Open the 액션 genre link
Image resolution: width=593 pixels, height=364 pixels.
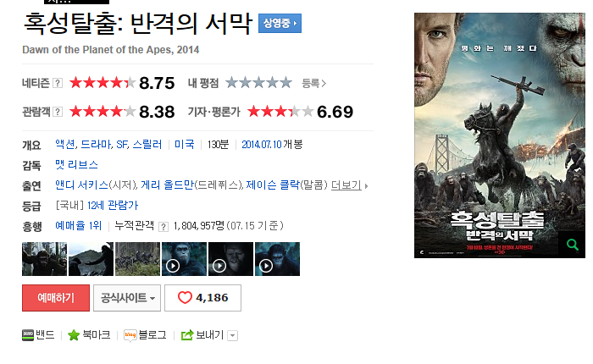pyautogui.click(x=65, y=145)
